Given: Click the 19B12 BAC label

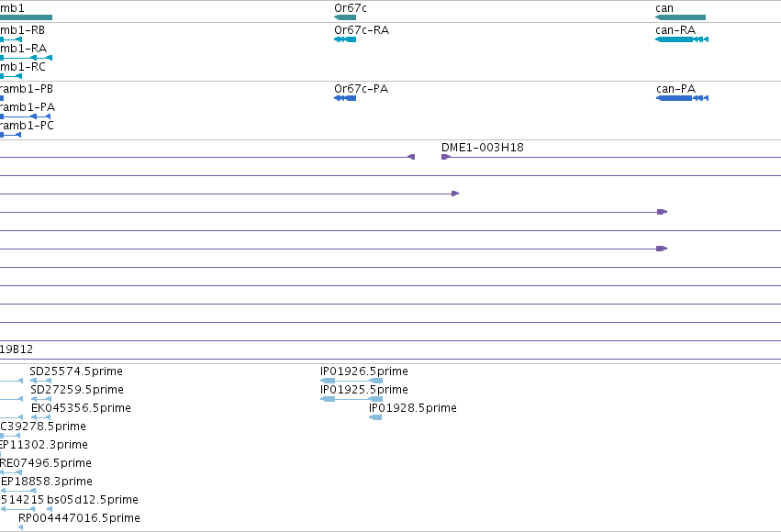Looking at the screenshot, I should (x=17, y=349).
